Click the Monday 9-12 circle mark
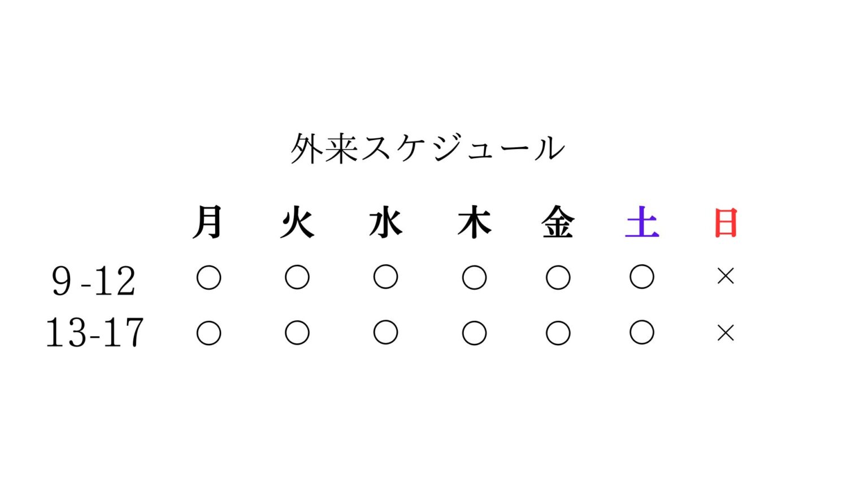 tap(209, 277)
